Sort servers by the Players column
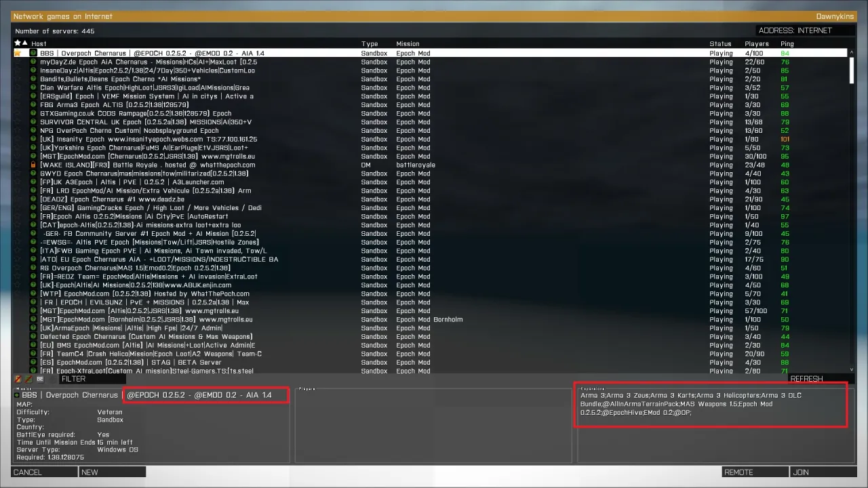Screen dimensions: 868x488 757,43
